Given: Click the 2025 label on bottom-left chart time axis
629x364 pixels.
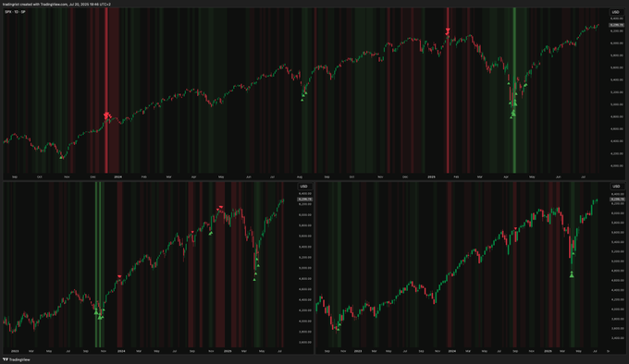Looking at the screenshot, I should 228,351.
